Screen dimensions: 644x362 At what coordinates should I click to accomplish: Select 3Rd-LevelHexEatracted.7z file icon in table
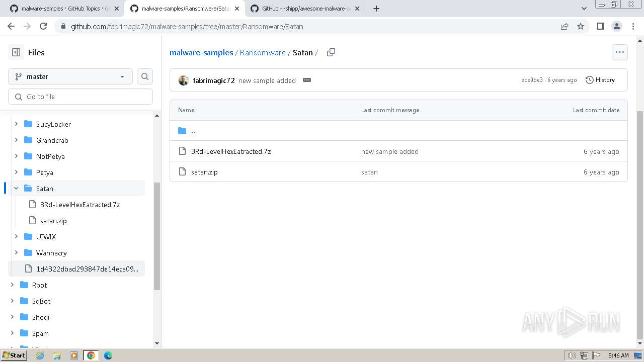[x=182, y=151]
